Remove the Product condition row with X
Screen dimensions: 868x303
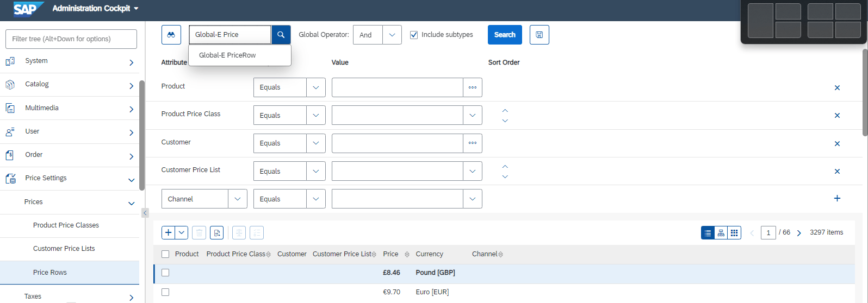pyautogui.click(x=837, y=87)
